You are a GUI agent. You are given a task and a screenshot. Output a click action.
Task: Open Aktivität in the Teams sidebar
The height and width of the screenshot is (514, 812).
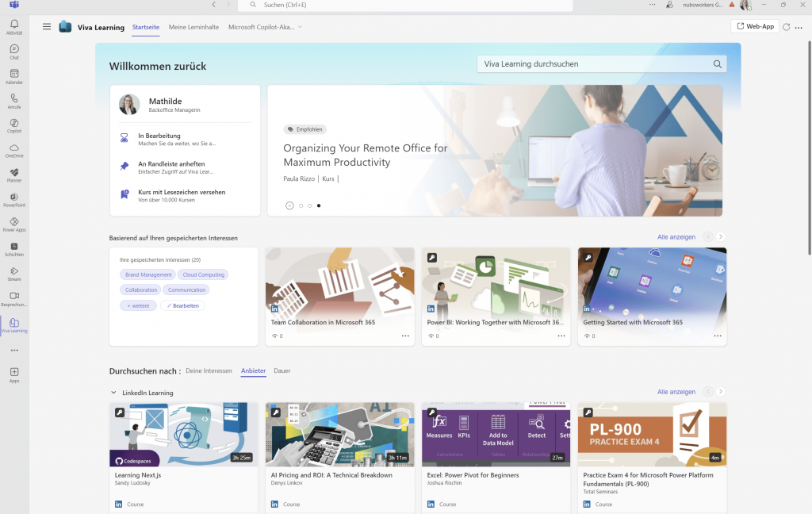[14, 27]
